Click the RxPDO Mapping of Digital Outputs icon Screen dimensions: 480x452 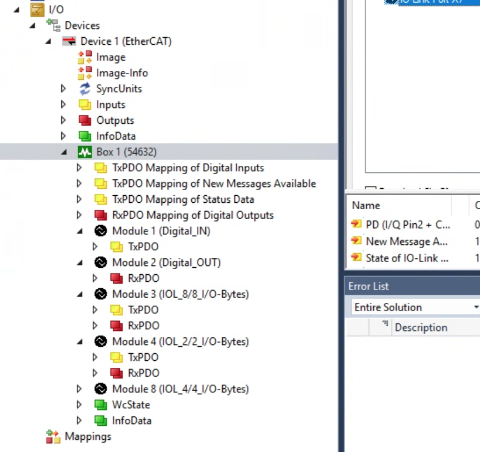click(101, 215)
